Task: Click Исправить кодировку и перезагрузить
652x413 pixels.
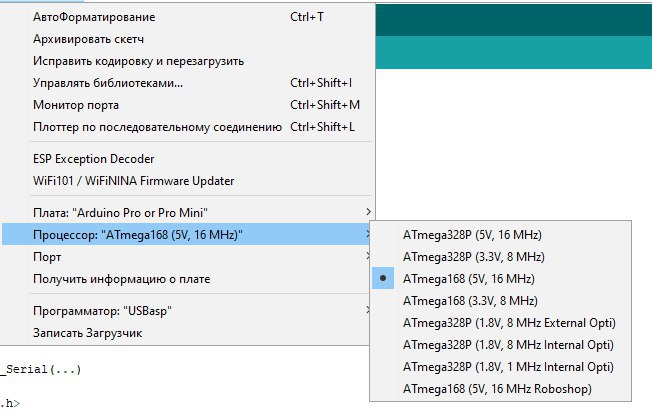Action: (186, 61)
